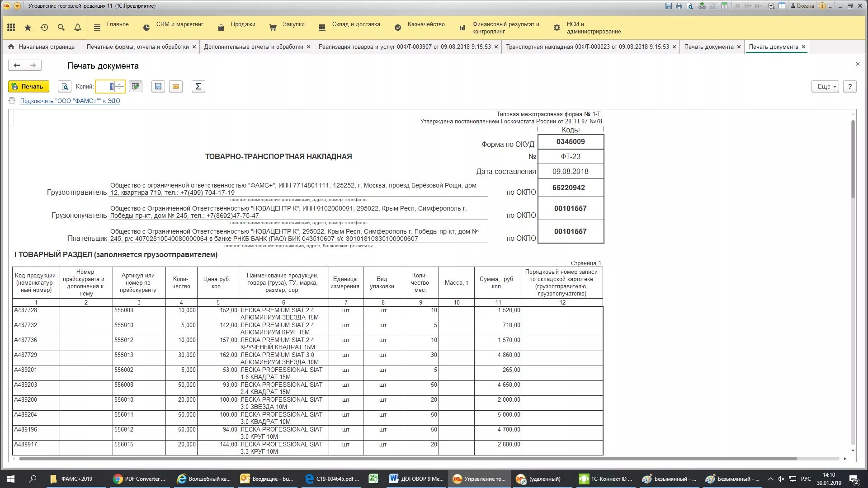Open the favorites star icon
Viewport: 868px width, 488px height.
(28, 28)
